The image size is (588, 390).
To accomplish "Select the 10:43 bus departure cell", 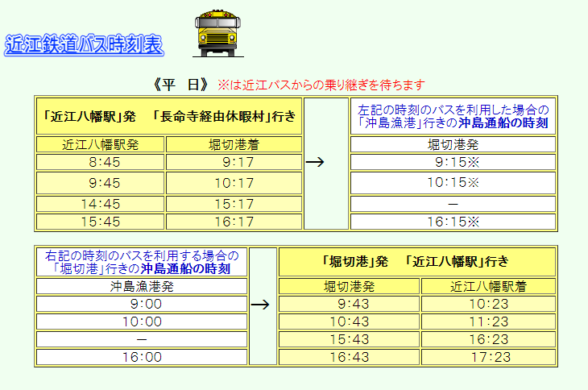I will (x=349, y=322).
